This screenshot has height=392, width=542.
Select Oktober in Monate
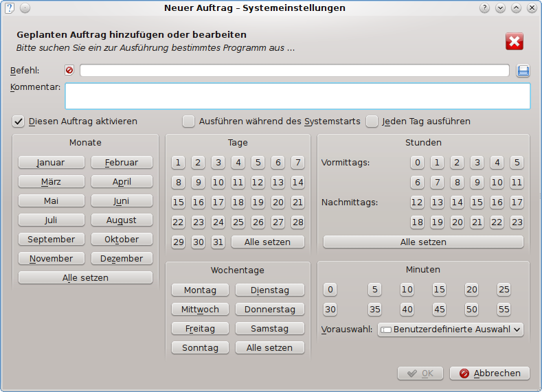[122, 239]
